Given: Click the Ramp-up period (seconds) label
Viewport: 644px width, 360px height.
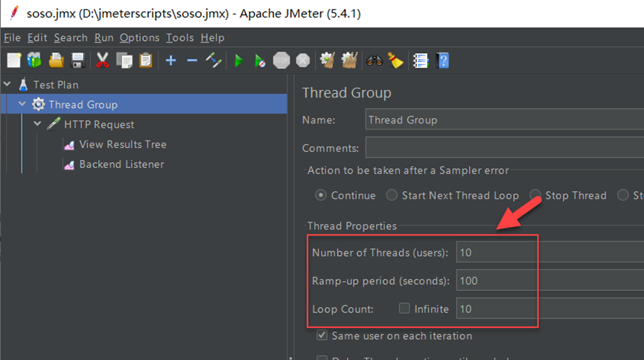Looking at the screenshot, I should tap(380, 280).
